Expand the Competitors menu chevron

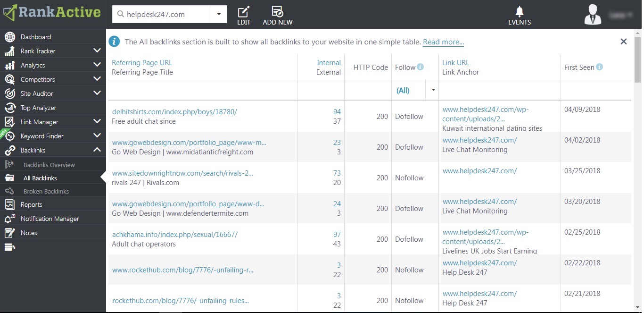[97, 79]
